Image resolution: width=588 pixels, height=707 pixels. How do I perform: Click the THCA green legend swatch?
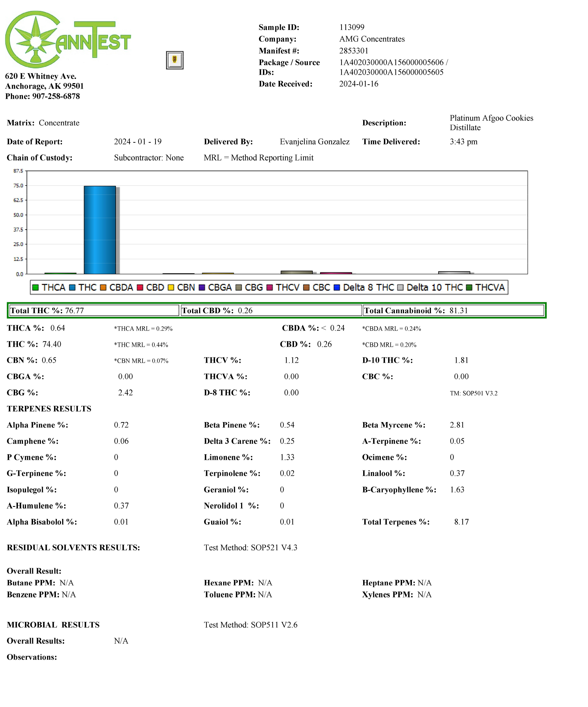point(35,287)
